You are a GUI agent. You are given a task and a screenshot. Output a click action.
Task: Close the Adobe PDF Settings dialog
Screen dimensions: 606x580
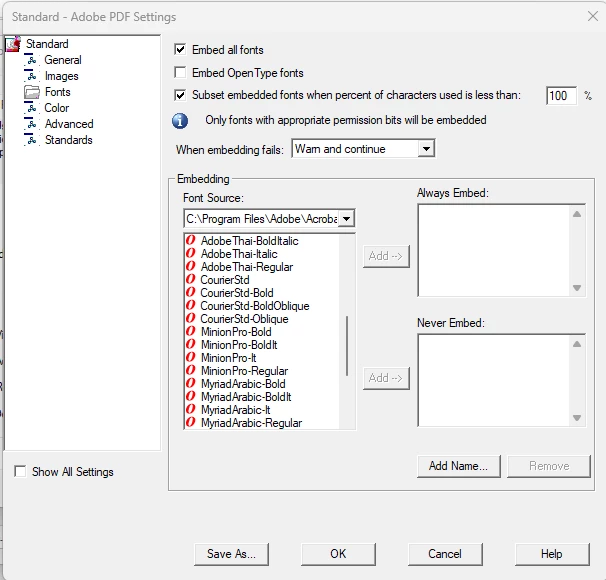[x=593, y=16]
